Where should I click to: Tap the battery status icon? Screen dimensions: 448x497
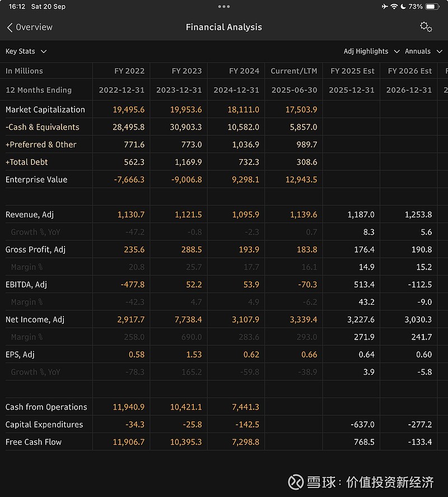coord(432,7)
